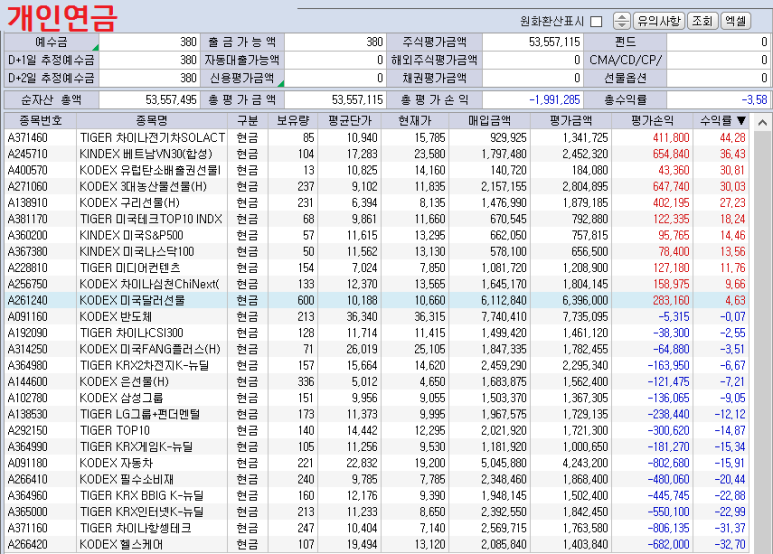Click the 매입금액 column header
Screen dimensions: 773x554
(x=489, y=120)
